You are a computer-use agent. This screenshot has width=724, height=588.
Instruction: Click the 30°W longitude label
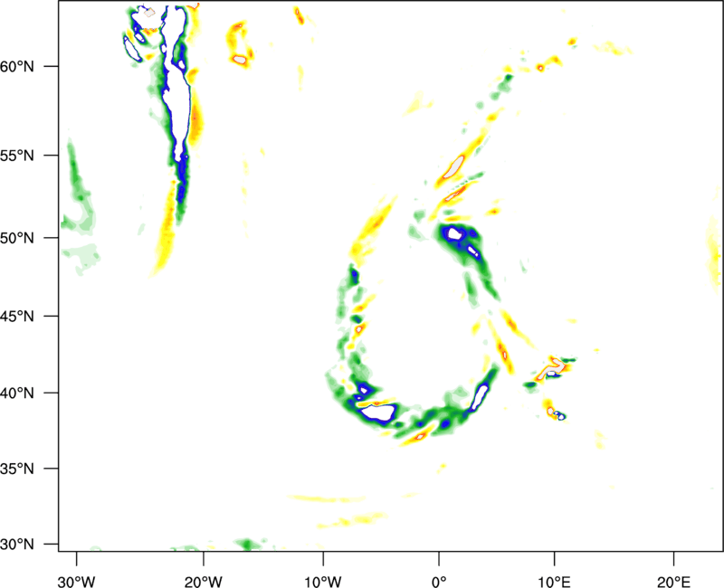76,582
